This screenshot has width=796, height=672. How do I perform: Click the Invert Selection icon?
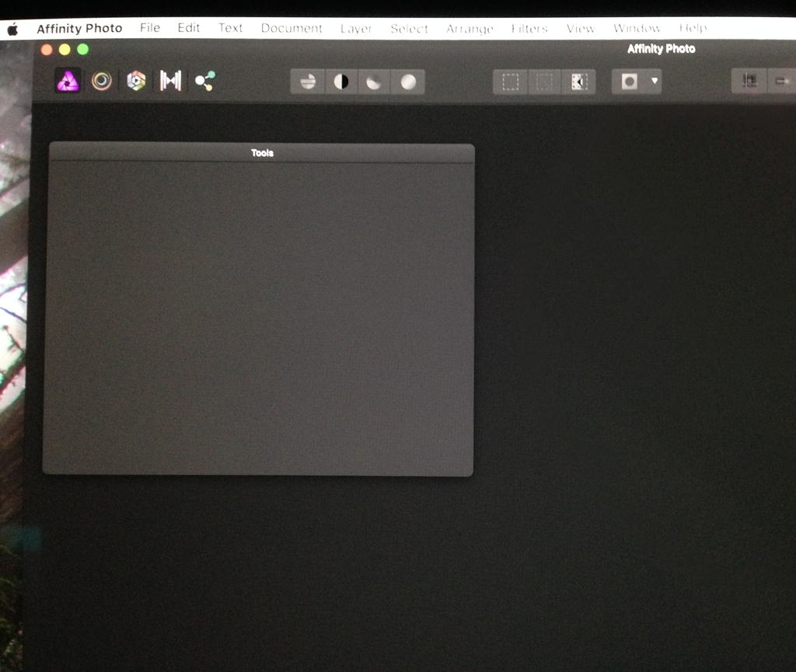click(x=578, y=82)
